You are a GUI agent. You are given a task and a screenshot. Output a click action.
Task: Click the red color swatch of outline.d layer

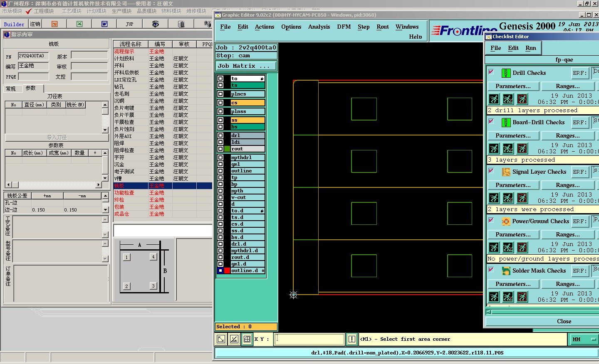(x=227, y=271)
